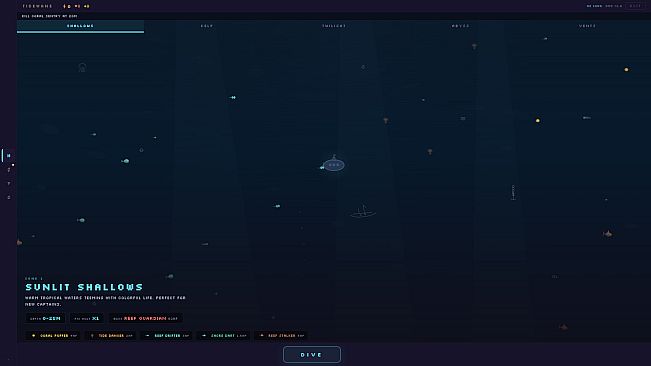Select the highlighted marker in left rail

[8, 156]
